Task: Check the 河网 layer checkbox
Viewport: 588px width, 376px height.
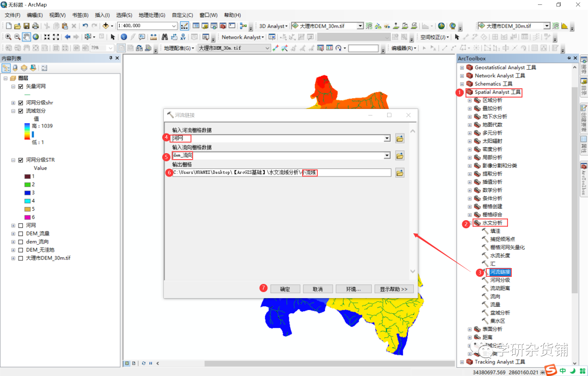Action: point(21,226)
